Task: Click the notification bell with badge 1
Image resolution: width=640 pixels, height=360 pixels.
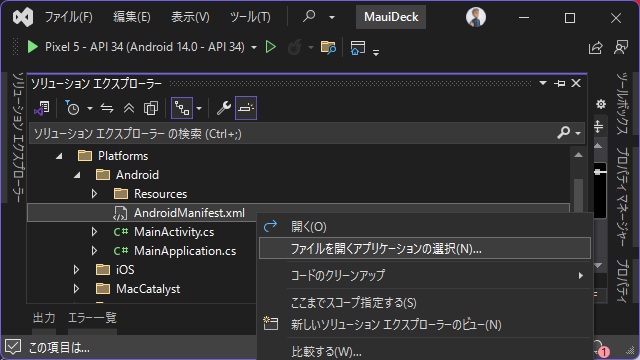Action: coord(601,349)
